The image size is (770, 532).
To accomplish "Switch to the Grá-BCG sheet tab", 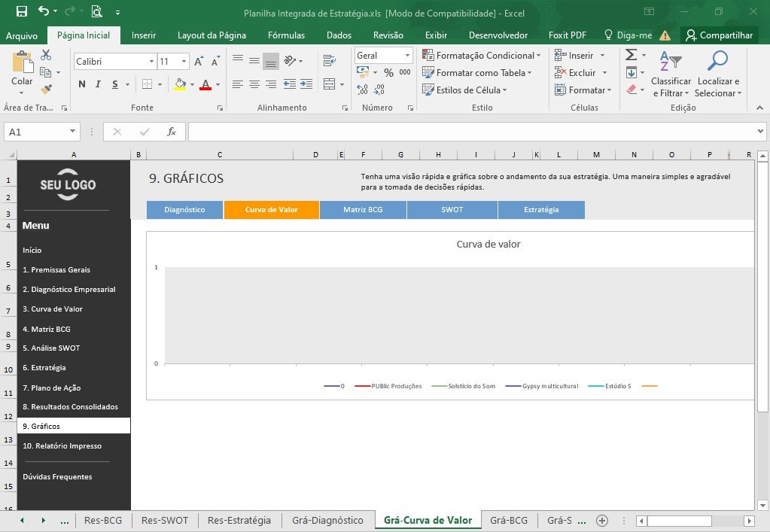I will tap(509, 521).
